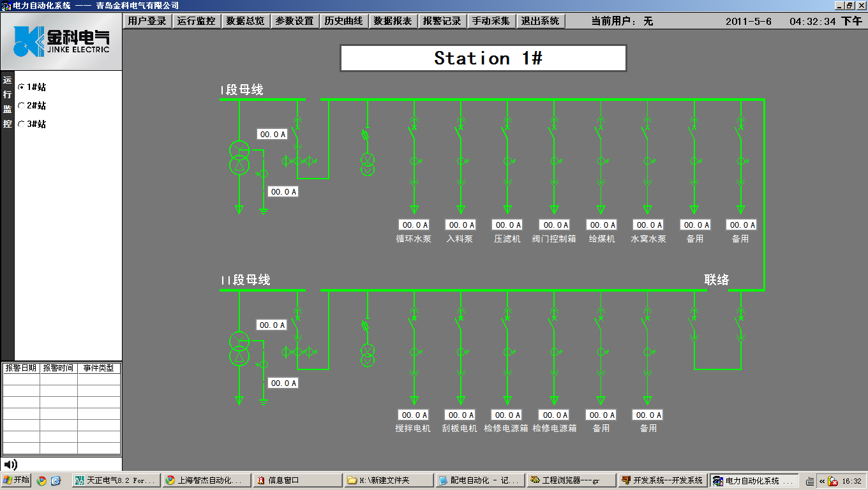View the 历史曲线 page

pyautogui.click(x=343, y=21)
